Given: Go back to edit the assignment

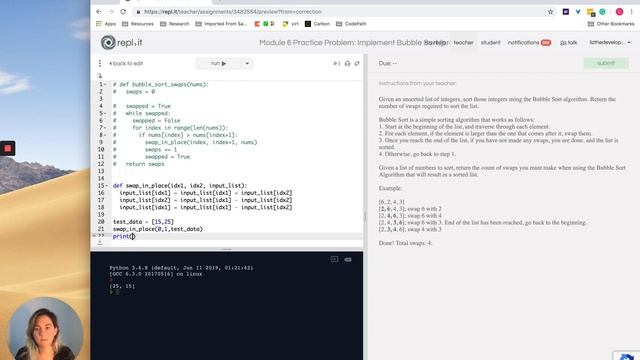Looking at the screenshot, I should click(126, 63).
